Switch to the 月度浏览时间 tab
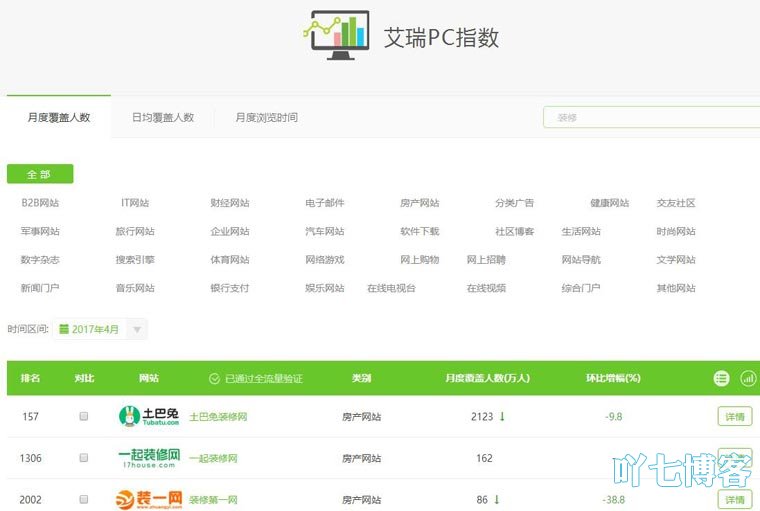 266,117
